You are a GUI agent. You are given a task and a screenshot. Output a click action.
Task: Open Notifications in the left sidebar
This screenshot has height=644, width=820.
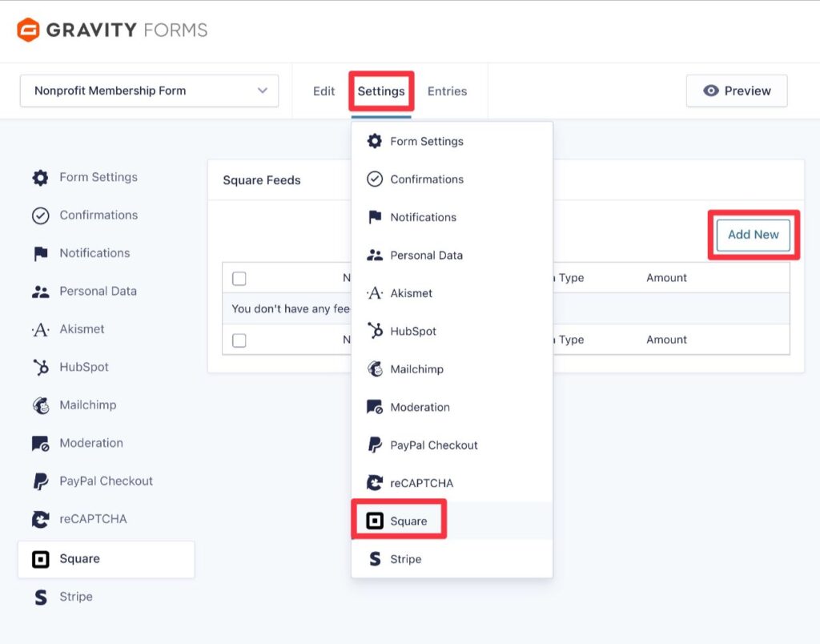point(107,253)
